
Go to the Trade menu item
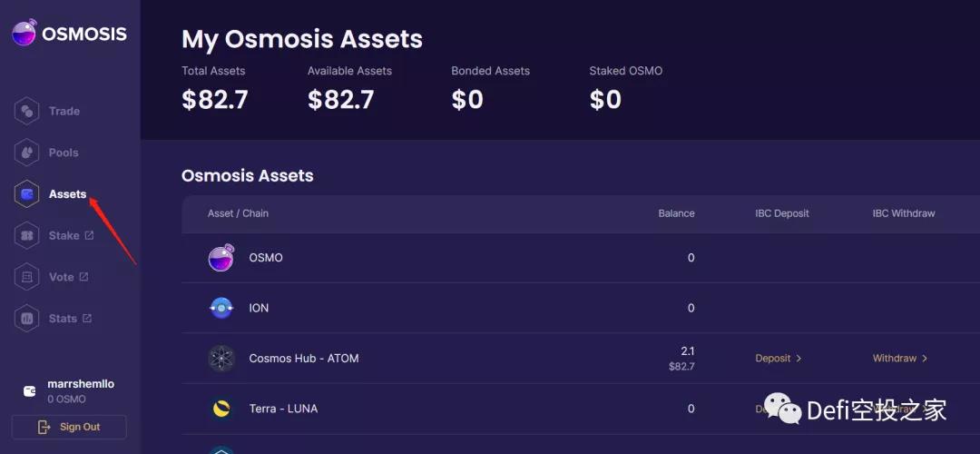(x=64, y=112)
